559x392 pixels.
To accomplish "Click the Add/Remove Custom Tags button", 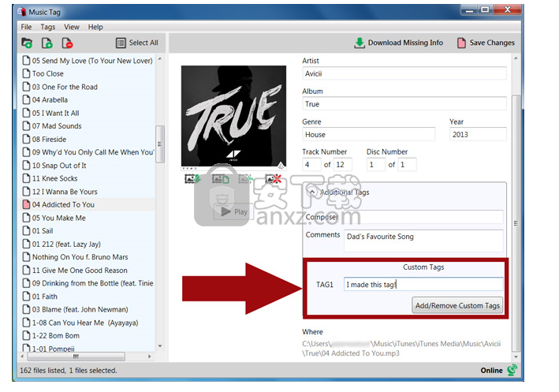I will 457,306.
